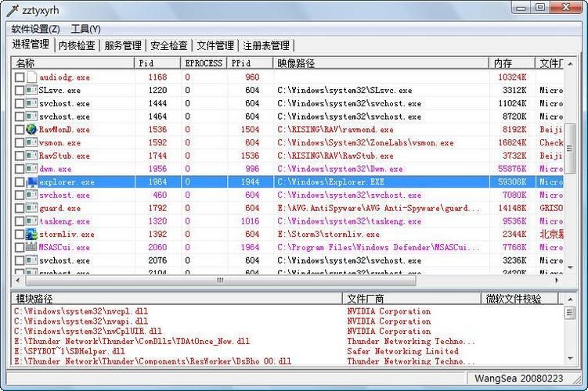The image size is (588, 391).
Task: Click the RavMonD.exe globe icon
Action: tap(31, 130)
